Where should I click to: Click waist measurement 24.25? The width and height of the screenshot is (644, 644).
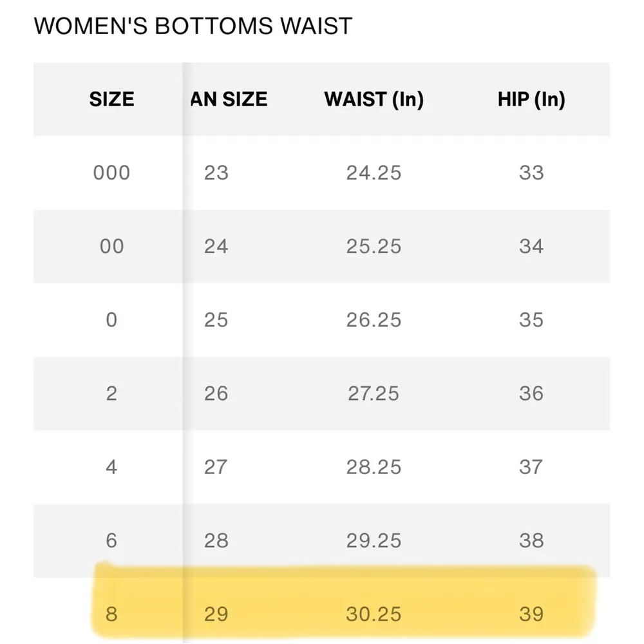pos(374,173)
